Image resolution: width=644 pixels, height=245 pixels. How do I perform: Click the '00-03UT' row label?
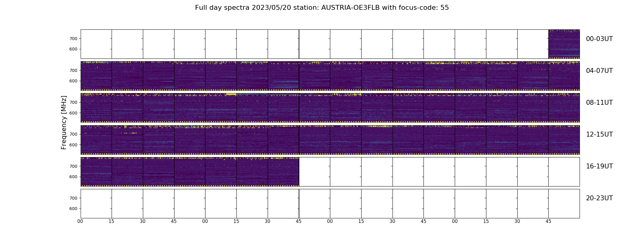tap(599, 39)
